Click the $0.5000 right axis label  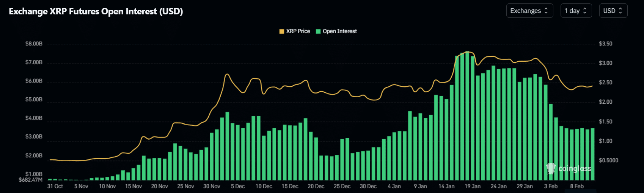coord(609,160)
